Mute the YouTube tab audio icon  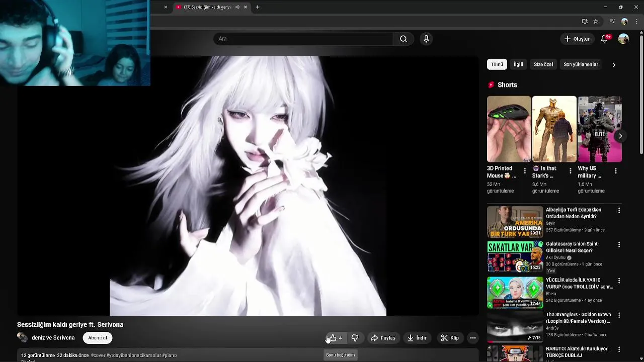[237, 7]
